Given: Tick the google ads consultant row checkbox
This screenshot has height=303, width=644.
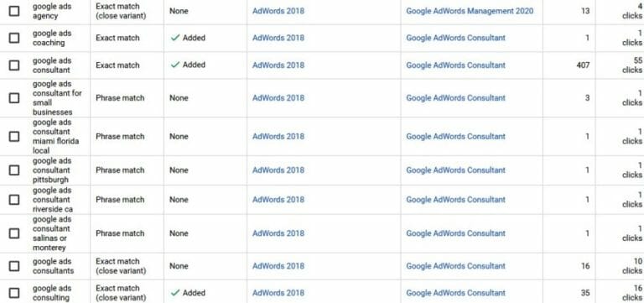Looking at the screenshot, I should coord(14,65).
